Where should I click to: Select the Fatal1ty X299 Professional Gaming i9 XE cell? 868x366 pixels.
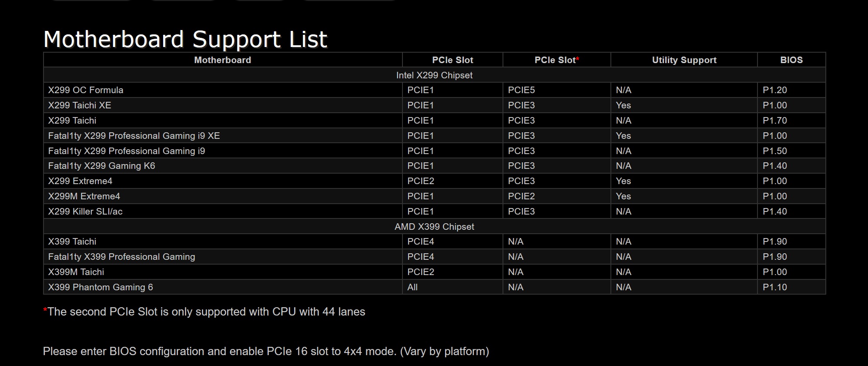(x=223, y=136)
